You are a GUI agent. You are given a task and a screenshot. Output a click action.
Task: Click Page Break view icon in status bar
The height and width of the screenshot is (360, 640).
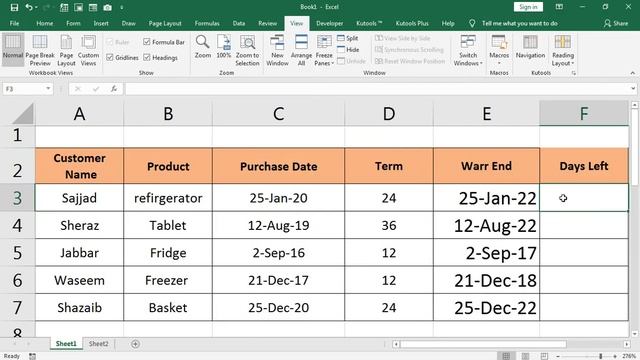[544, 356]
